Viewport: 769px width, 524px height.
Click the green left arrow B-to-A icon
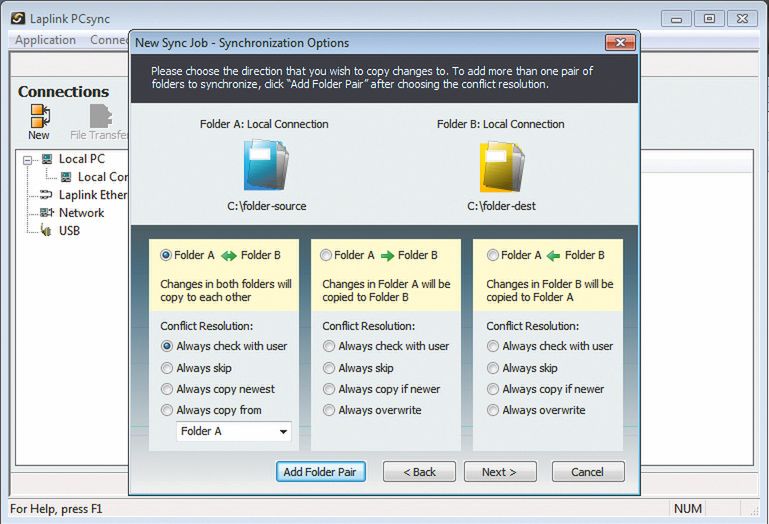(x=553, y=256)
